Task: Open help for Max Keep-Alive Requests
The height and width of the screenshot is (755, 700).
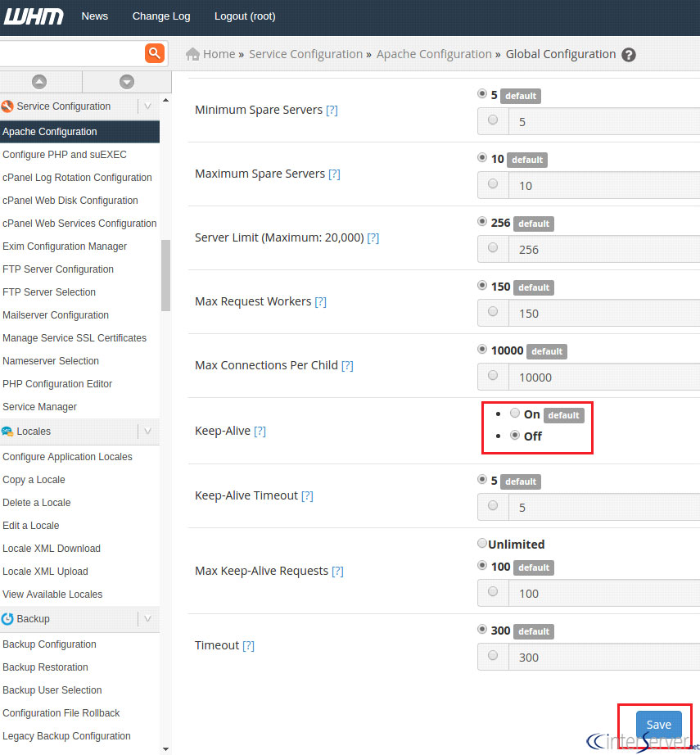Action: point(337,571)
